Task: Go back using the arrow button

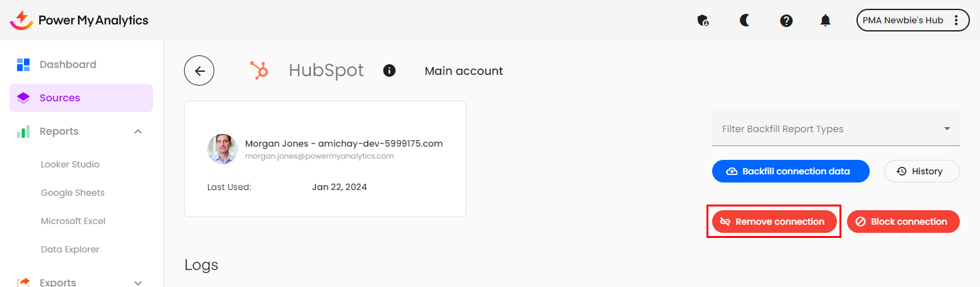Action: tap(199, 71)
